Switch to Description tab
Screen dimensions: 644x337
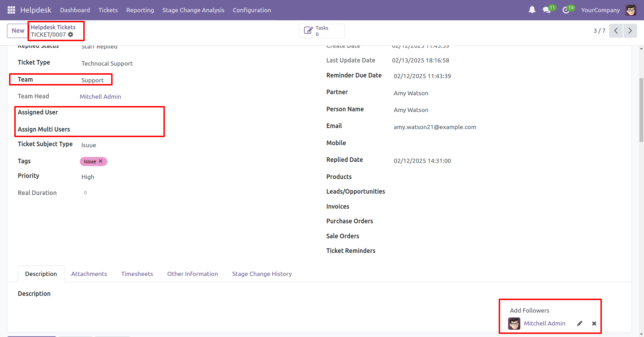[x=41, y=274]
